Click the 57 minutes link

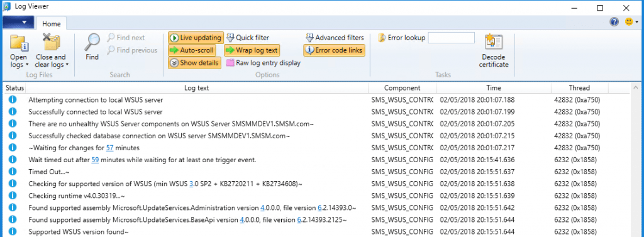[x=109, y=148]
